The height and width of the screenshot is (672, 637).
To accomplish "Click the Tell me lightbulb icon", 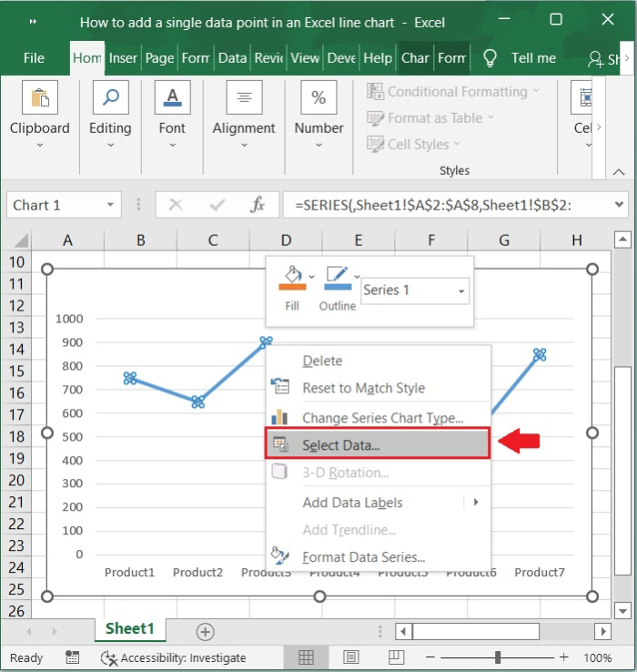I will tap(490, 58).
